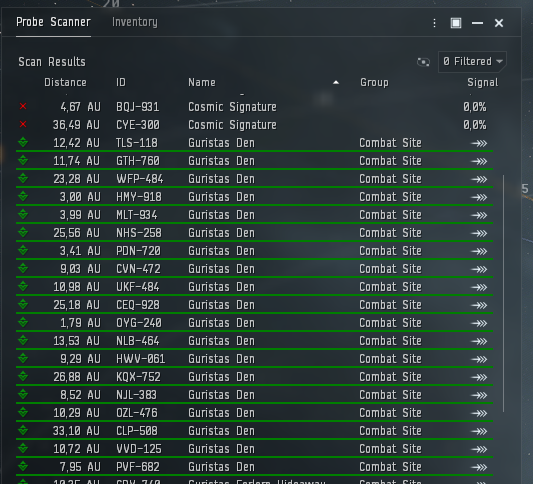Click the red X icon for CYE-300
Image resolution: width=533 pixels, height=484 pixels.
coord(23,124)
